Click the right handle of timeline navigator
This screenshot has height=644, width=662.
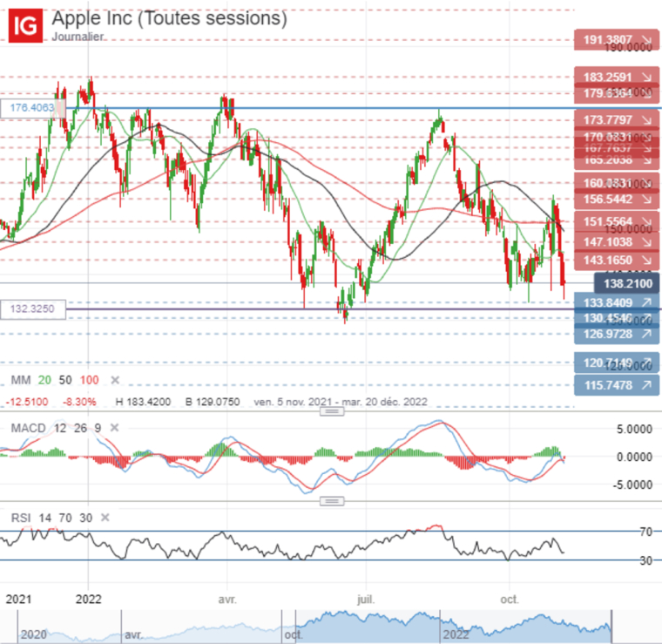coord(611,627)
